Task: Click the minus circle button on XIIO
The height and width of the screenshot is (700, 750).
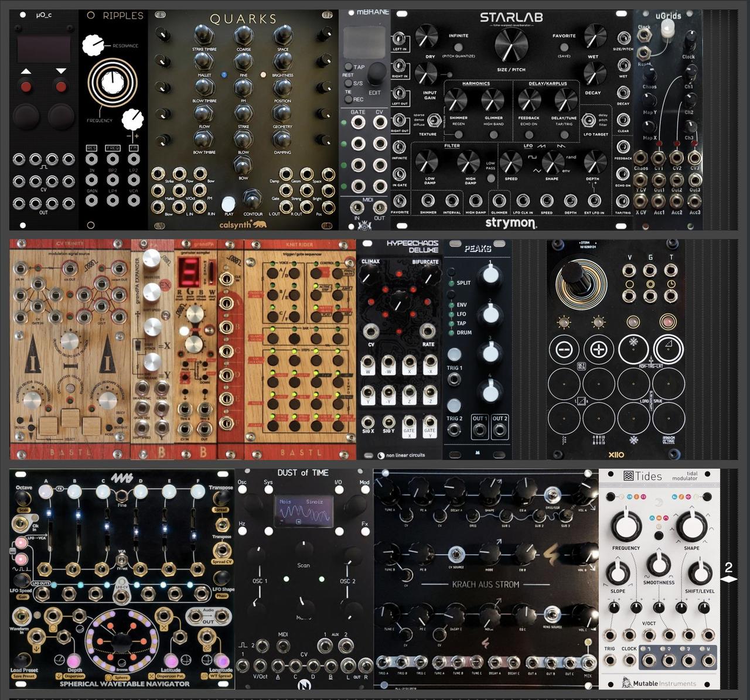Action: click(x=563, y=350)
